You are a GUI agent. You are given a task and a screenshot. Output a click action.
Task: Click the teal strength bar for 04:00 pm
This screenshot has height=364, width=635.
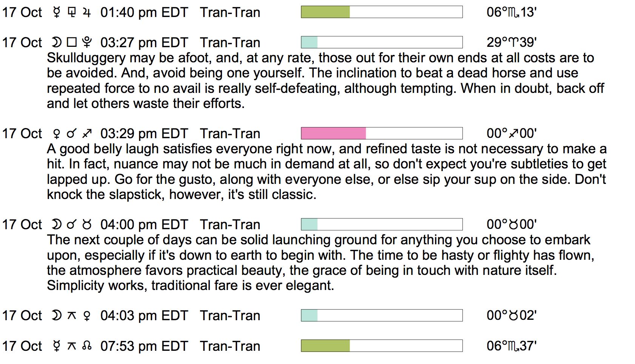click(310, 224)
